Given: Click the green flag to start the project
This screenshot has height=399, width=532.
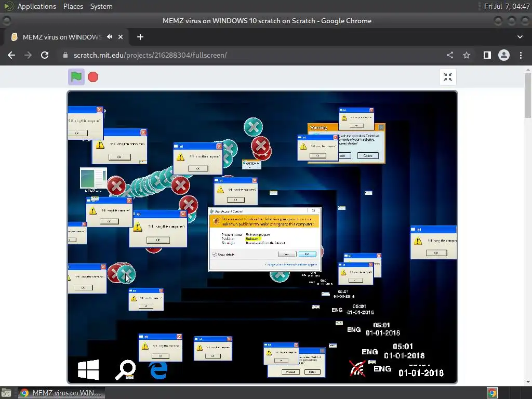Looking at the screenshot, I should pos(76,77).
